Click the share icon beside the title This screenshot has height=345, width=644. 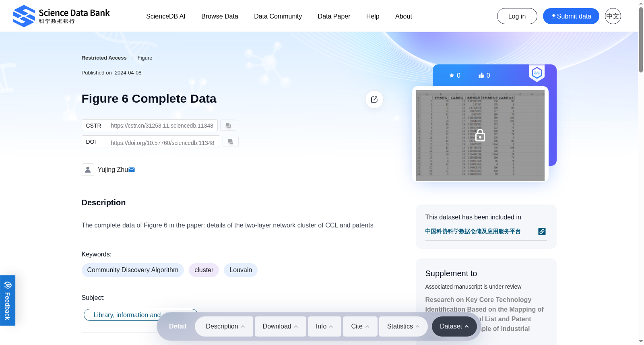[x=374, y=99]
